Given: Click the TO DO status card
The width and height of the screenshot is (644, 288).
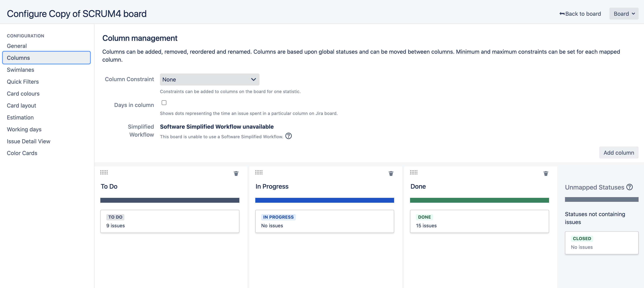Looking at the screenshot, I should click(x=170, y=221).
